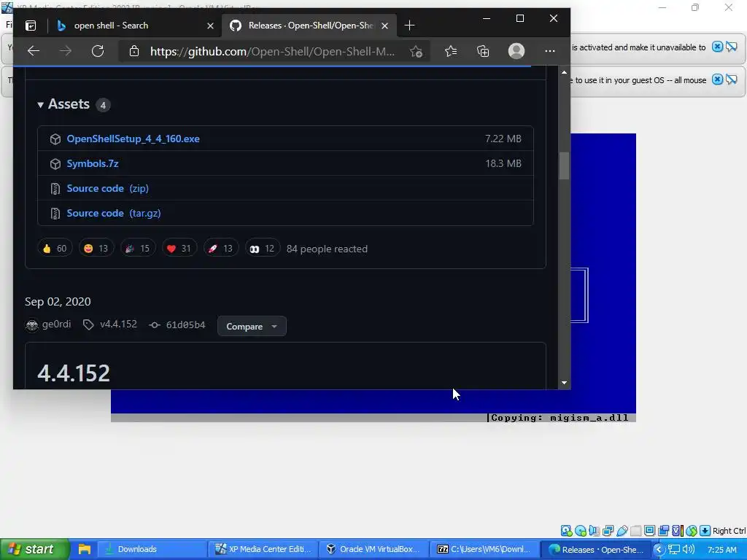747x560 pixels.
Task: Click the vertical scrollbar thumb
Action: [564, 166]
